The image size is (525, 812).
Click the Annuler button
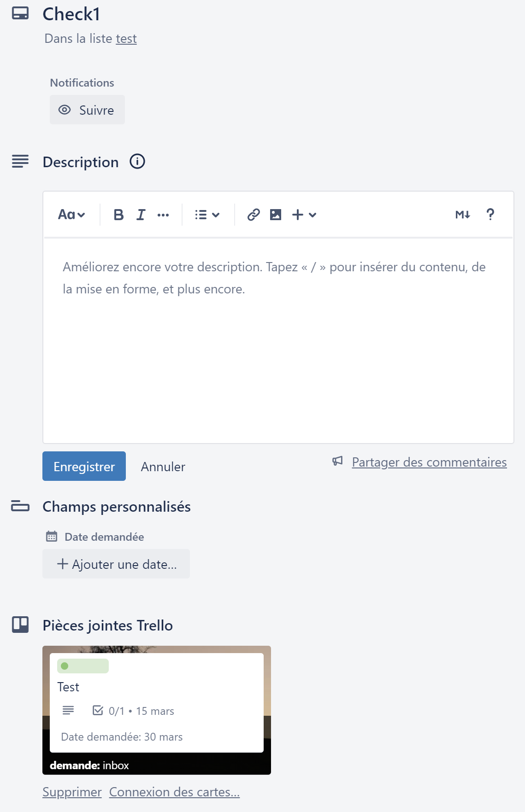pos(163,467)
